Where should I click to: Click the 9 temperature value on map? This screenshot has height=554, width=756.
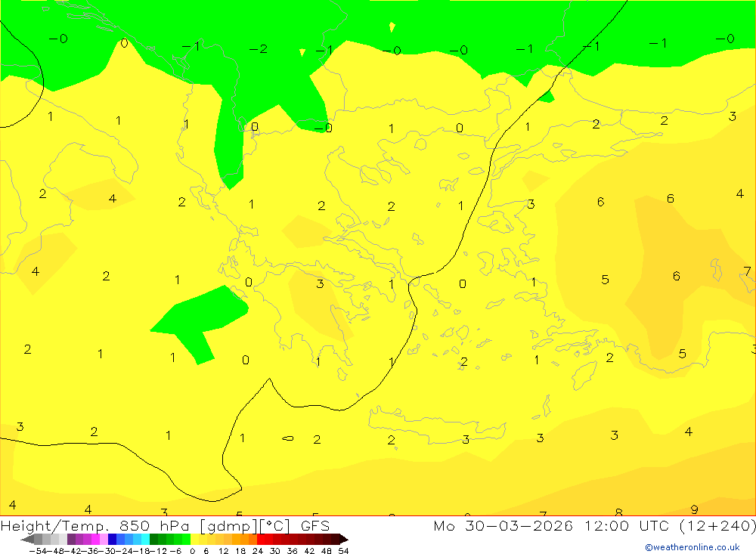click(694, 509)
